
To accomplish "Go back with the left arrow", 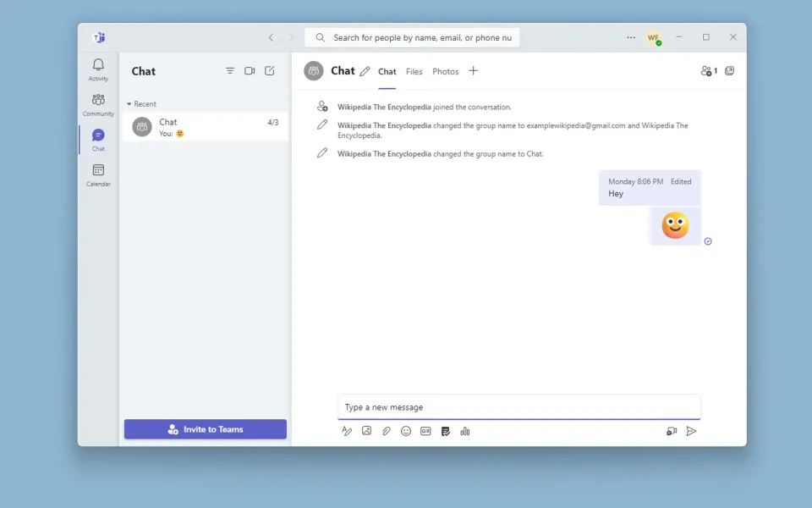I will [x=271, y=37].
